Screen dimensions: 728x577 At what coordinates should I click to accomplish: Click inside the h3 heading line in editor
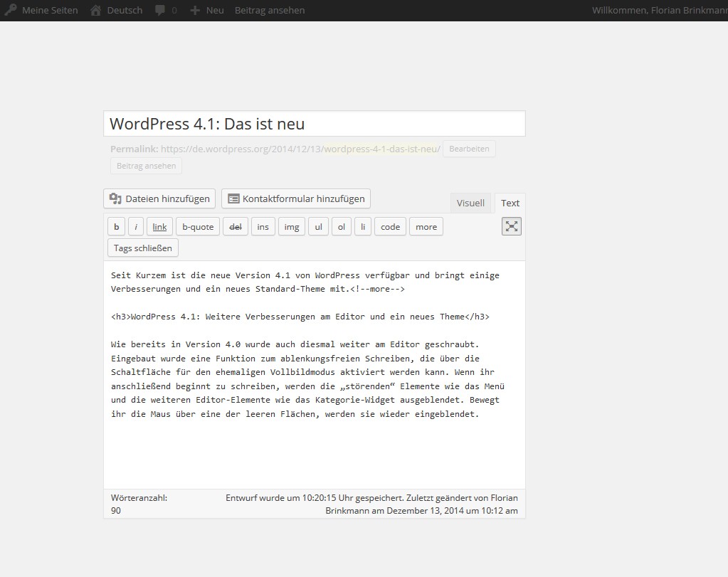pyautogui.click(x=300, y=317)
